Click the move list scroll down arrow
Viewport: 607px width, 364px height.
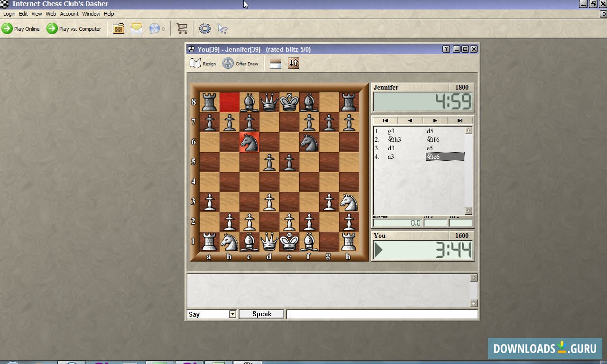pos(469,211)
